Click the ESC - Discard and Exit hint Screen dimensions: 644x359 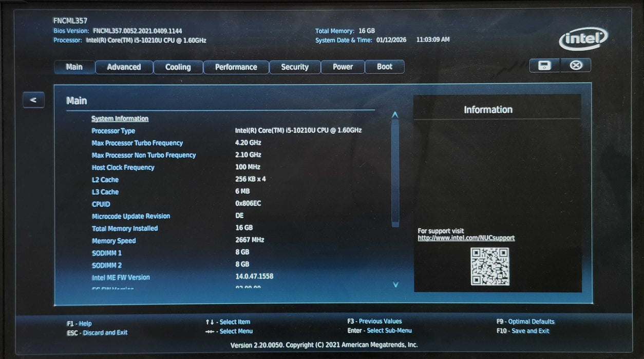(97, 332)
